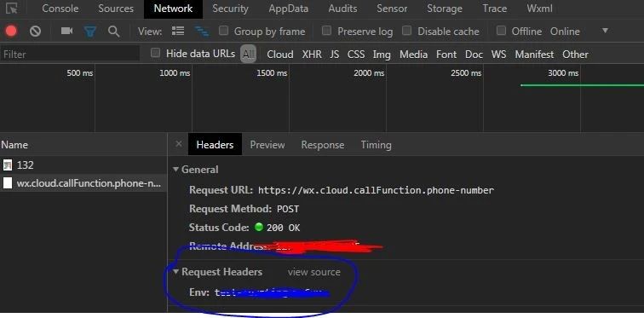Activate the inspect element picker icon

tap(12, 9)
